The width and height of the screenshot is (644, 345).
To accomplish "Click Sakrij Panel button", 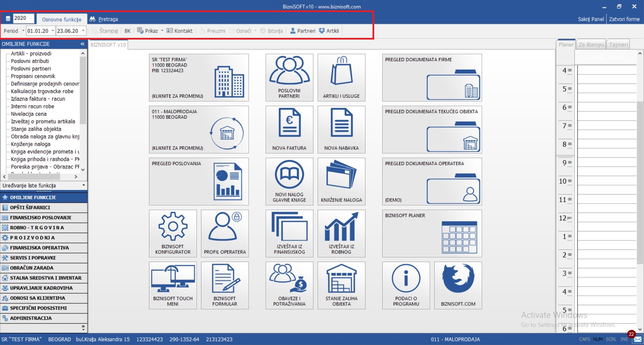I will 591,19.
